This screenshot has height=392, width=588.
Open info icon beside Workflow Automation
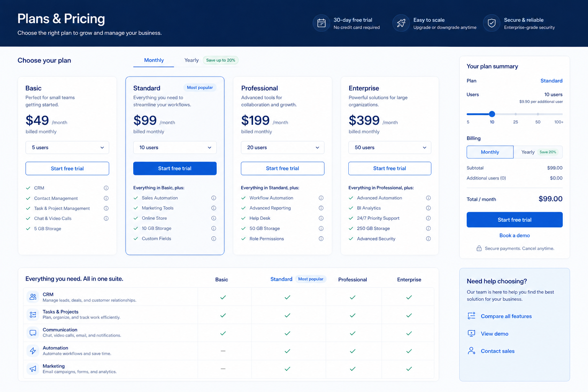point(321,198)
